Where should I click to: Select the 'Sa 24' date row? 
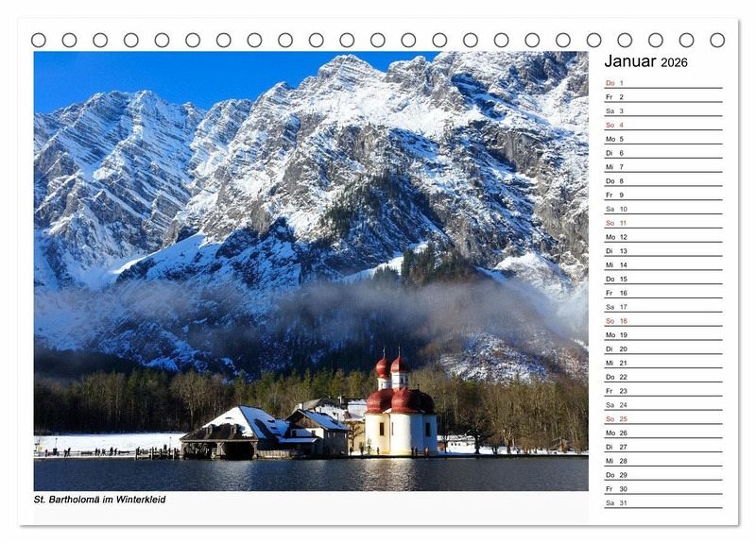663,404
